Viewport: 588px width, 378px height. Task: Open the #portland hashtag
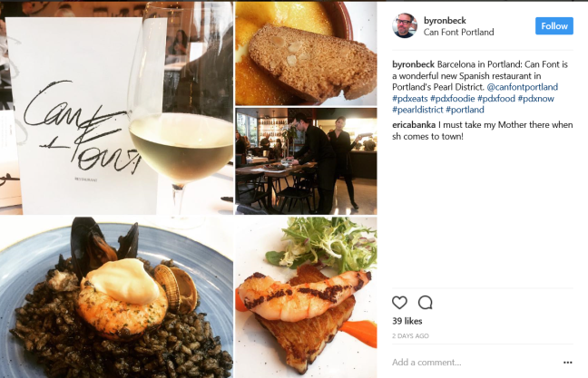pyautogui.click(x=465, y=110)
